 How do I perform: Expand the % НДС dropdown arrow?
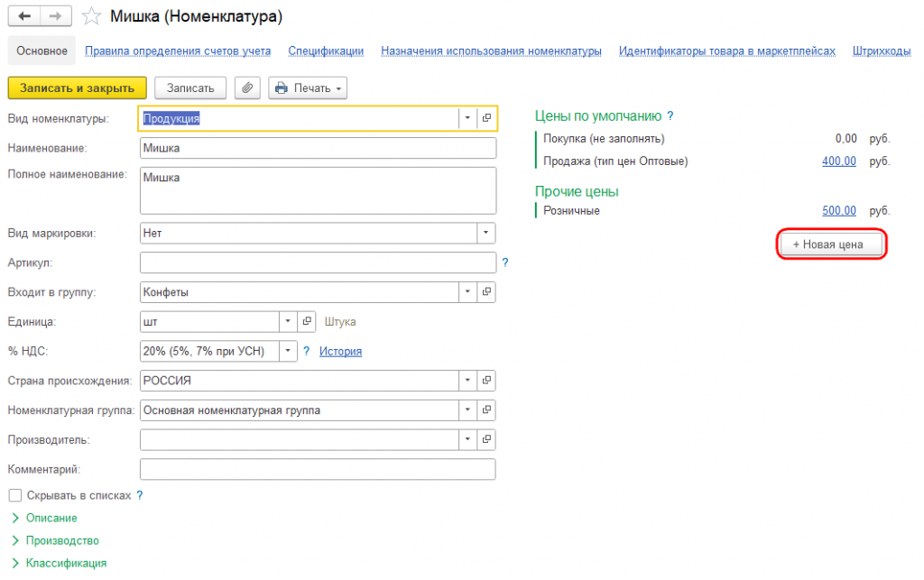288,351
